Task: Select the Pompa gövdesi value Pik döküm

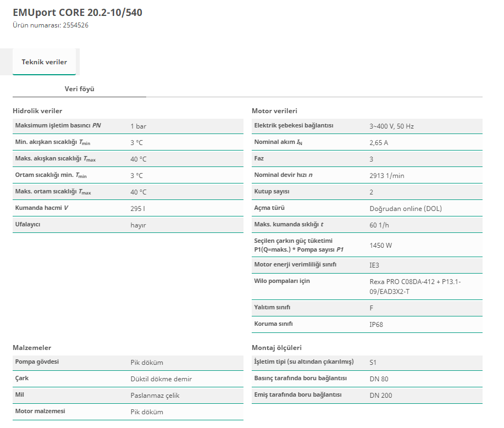Action: click(x=147, y=363)
